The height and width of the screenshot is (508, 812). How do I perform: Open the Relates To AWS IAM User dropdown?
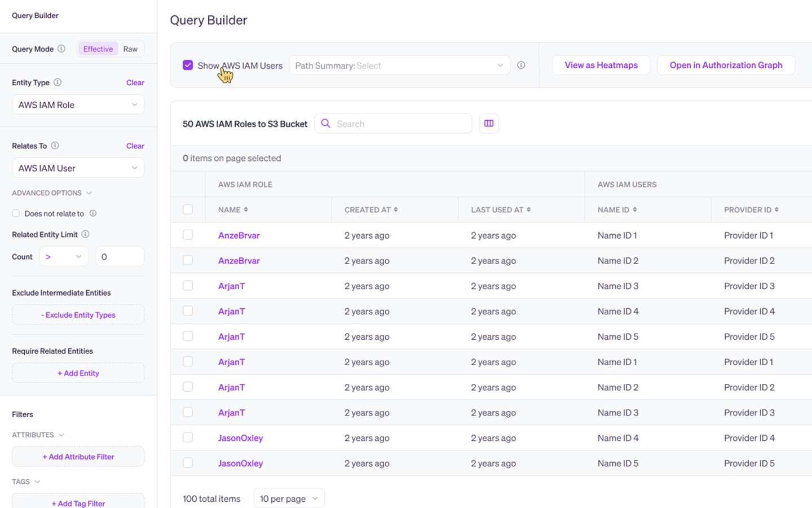pyautogui.click(x=78, y=168)
